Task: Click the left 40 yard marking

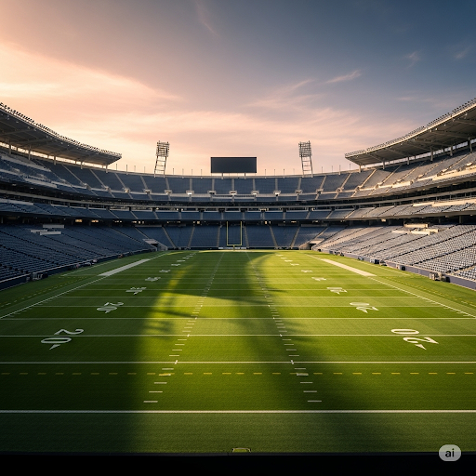Action: point(136,290)
